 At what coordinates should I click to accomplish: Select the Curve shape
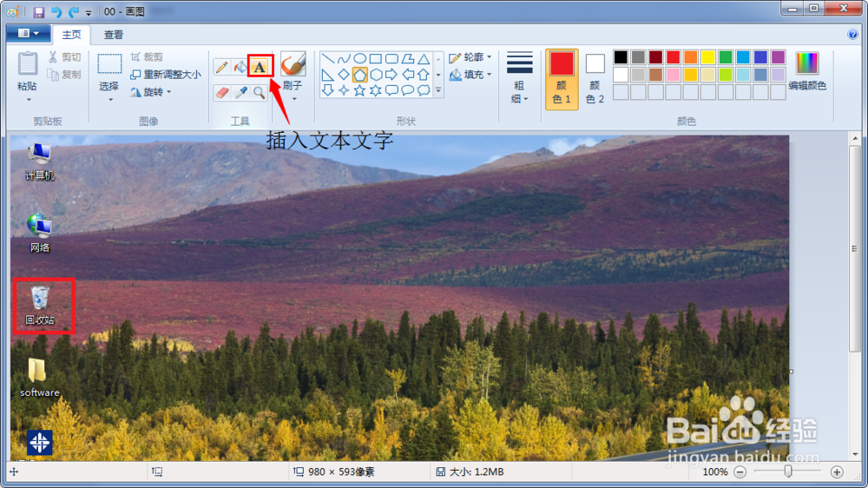click(x=344, y=59)
